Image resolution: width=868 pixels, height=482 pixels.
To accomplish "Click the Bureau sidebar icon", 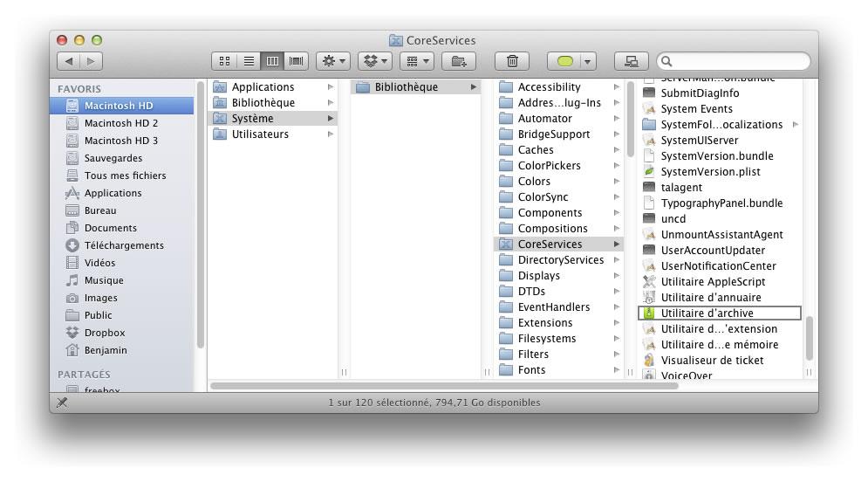I will coord(72,210).
